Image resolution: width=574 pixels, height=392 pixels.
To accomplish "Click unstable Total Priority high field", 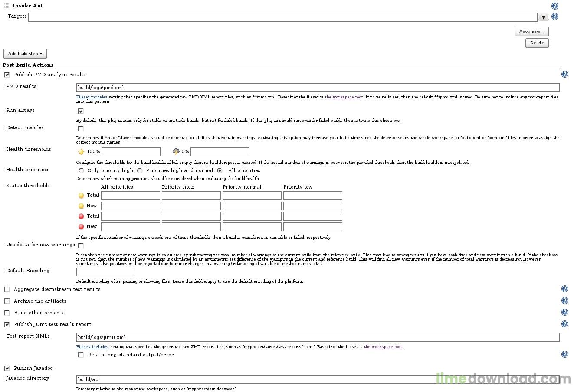I will click(191, 196).
